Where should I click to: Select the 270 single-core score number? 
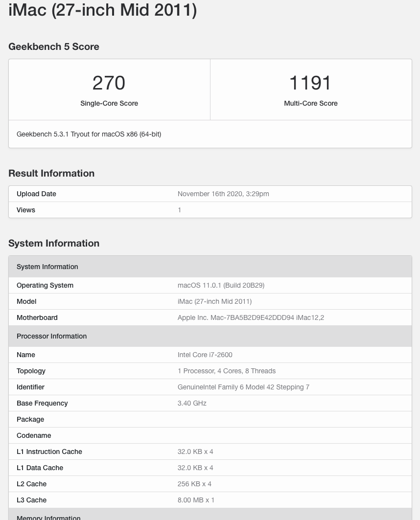[x=109, y=83]
